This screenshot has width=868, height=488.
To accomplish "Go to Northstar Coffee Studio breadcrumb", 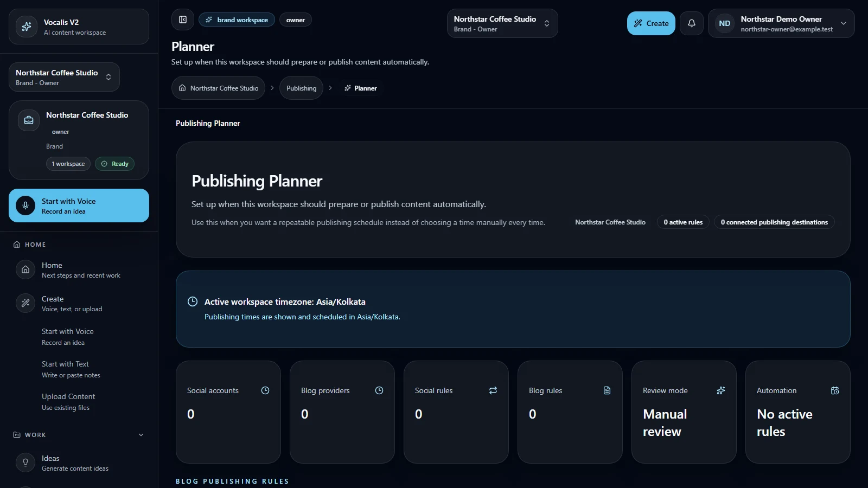I will (218, 88).
